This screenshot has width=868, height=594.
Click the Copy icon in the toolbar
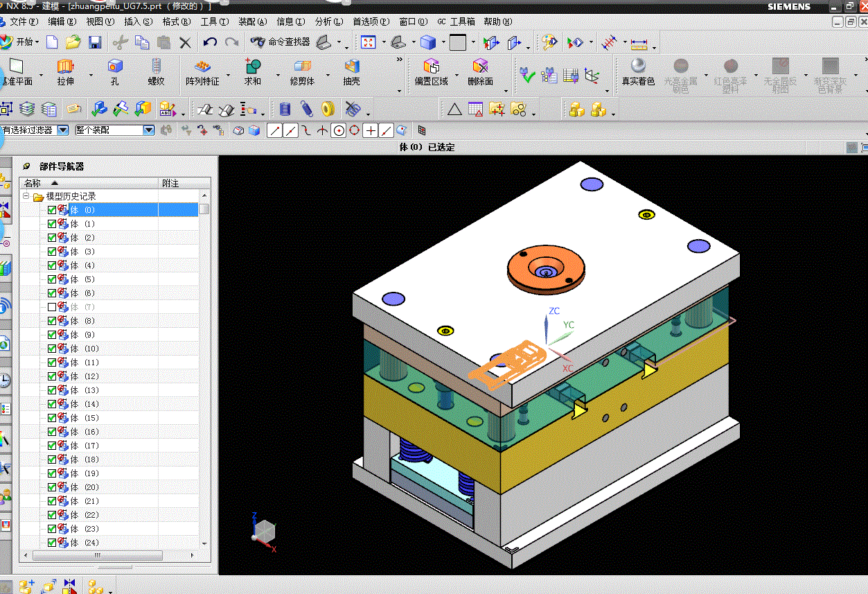pyautogui.click(x=142, y=42)
